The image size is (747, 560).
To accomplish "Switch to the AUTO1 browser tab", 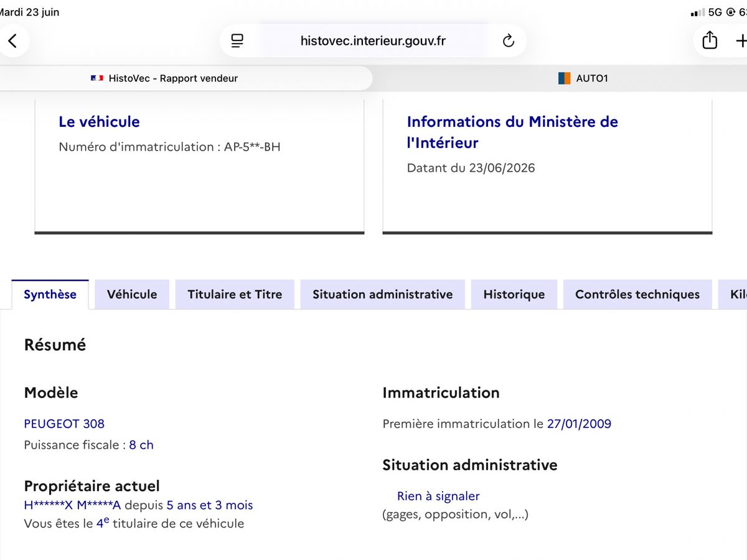I will click(560, 78).
